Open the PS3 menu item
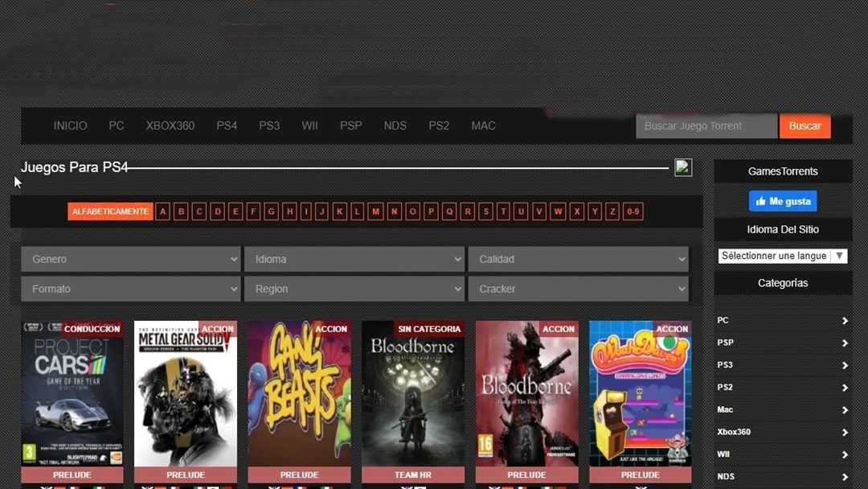The image size is (868, 489). point(269,125)
